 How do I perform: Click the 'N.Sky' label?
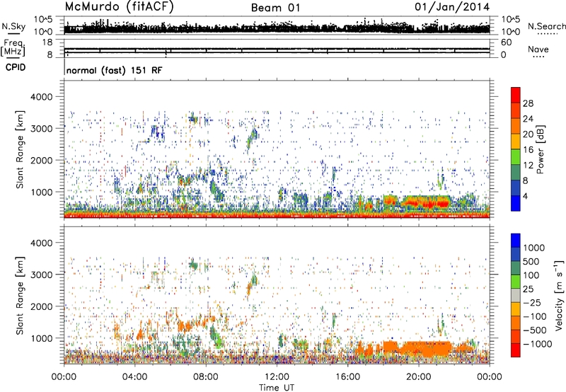tap(13, 26)
